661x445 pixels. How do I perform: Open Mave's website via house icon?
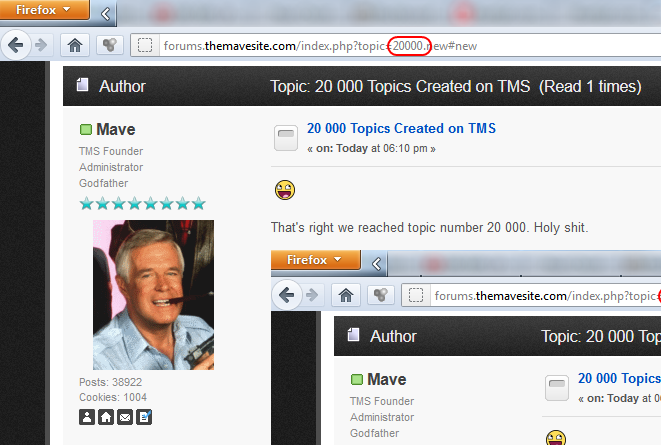click(x=105, y=416)
